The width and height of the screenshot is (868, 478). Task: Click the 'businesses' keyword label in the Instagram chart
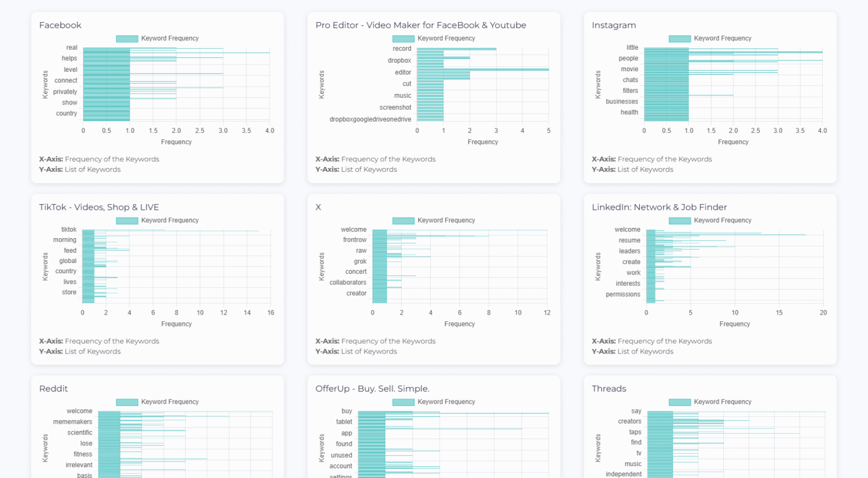point(622,102)
